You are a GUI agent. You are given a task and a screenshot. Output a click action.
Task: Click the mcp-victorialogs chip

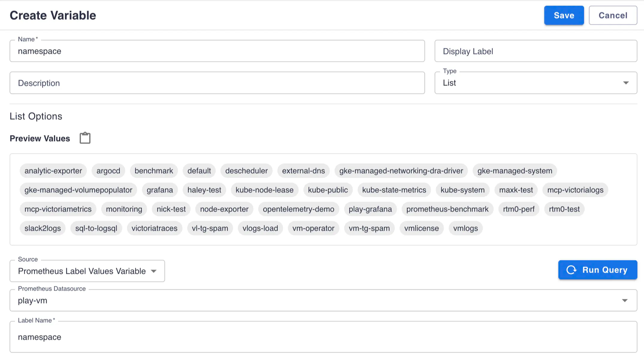[575, 190]
